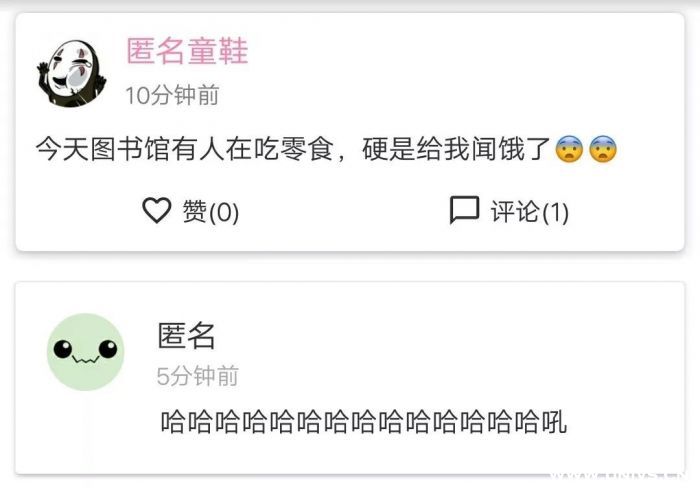
Task: Click the (0) like count
Action: (224, 212)
